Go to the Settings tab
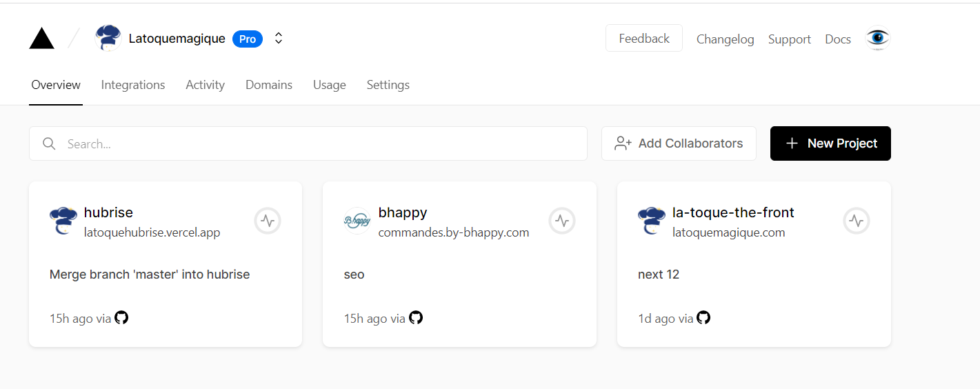 (x=388, y=85)
